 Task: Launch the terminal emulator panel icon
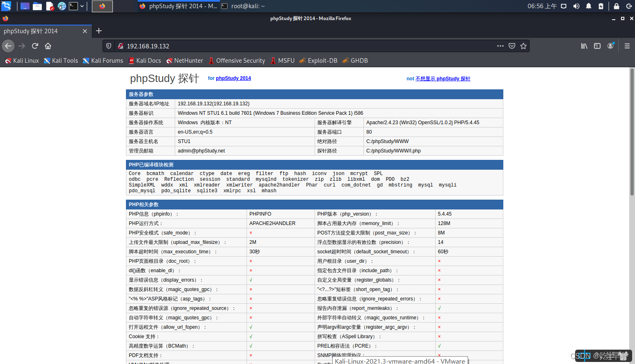click(73, 6)
